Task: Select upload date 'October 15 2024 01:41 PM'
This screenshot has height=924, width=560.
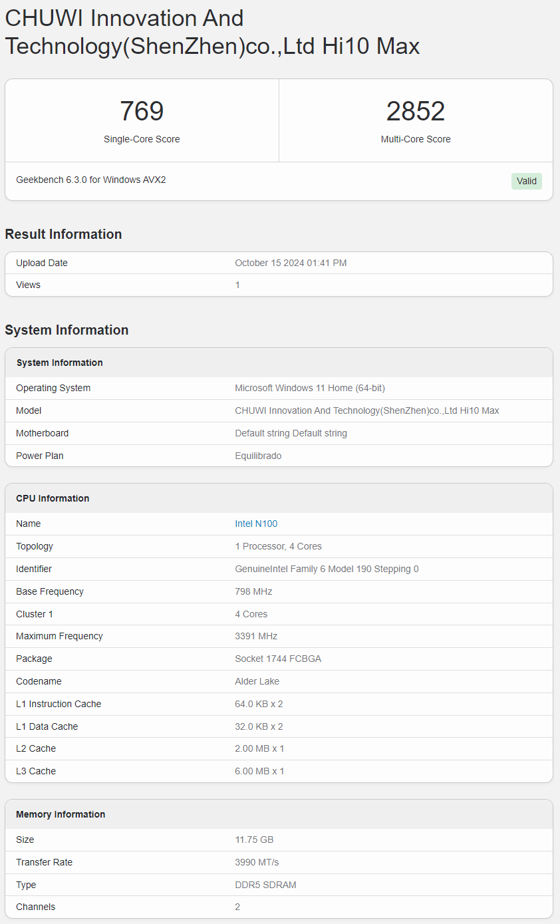Action: 291,263
